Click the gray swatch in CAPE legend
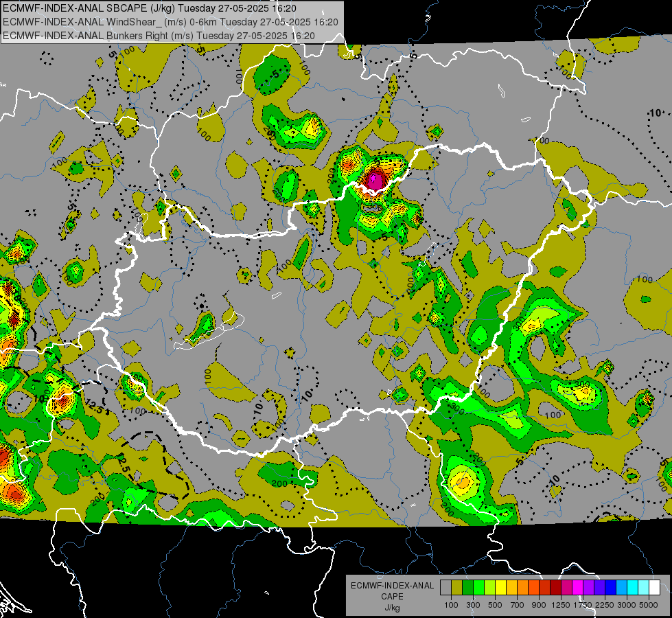The width and height of the screenshot is (672, 618). pos(445,588)
